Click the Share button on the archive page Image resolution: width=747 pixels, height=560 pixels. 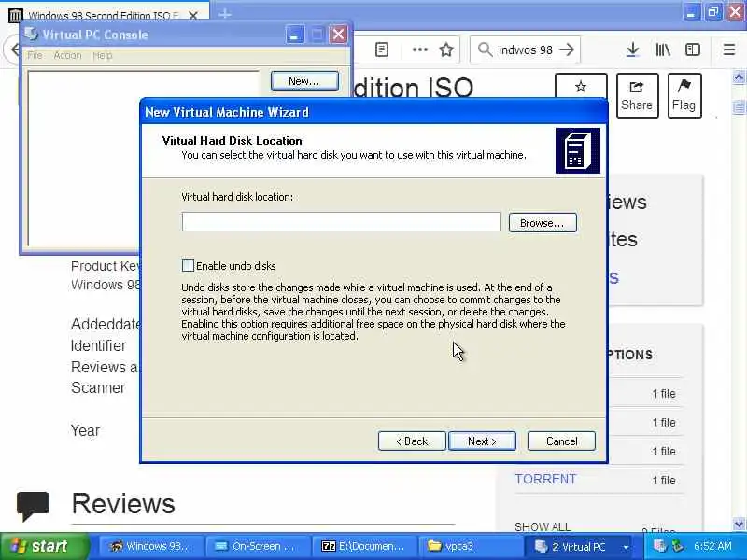(637, 95)
